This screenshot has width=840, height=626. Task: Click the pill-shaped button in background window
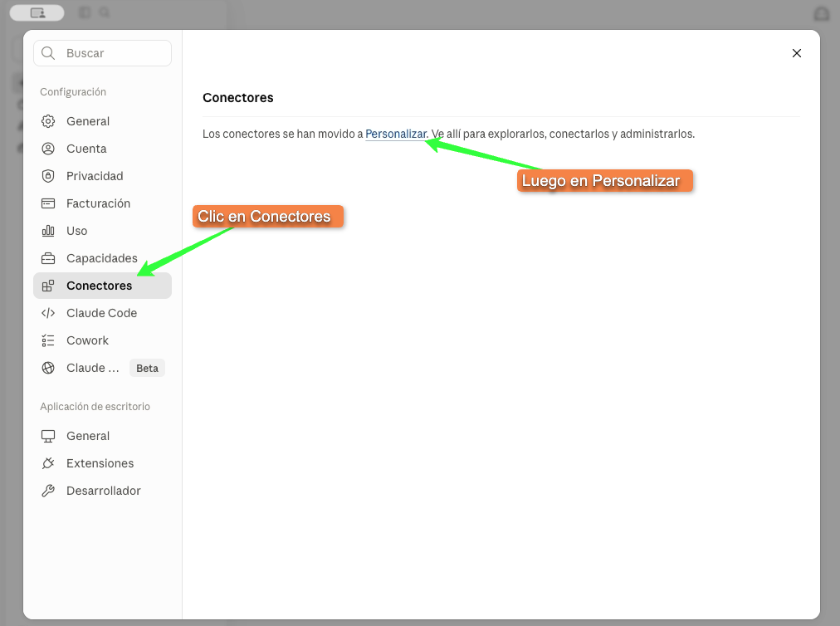coord(37,12)
